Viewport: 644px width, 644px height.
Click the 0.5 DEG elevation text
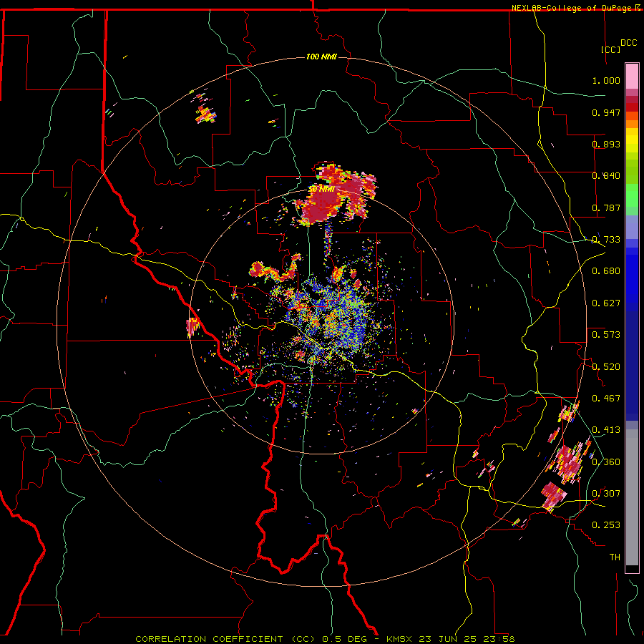click(x=346, y=639)
